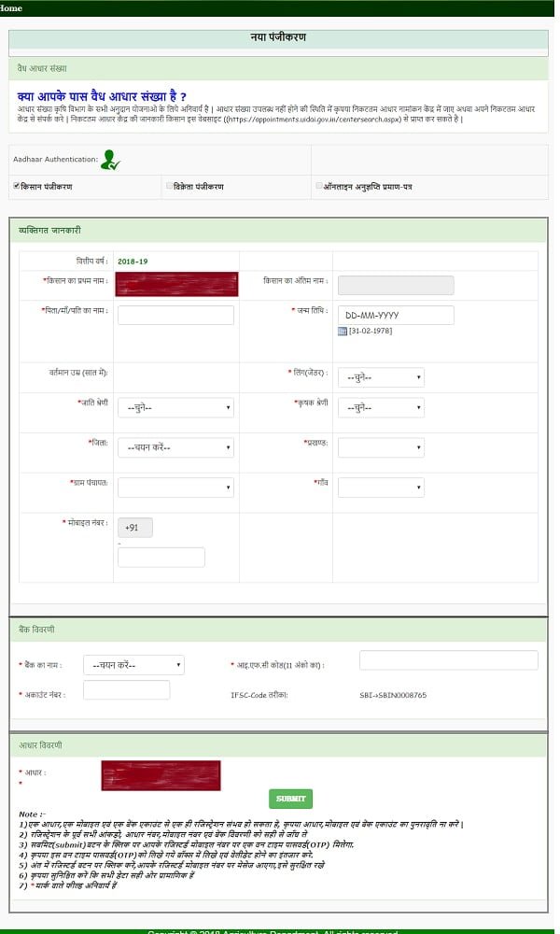Click the green SUBMIT button

coord(290,799)
